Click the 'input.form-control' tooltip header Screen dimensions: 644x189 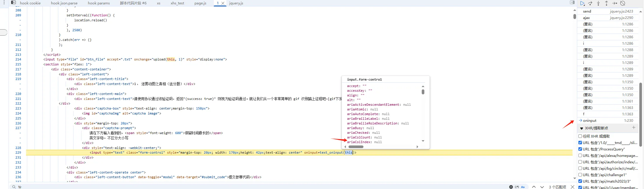pyautogui.click(x=364, y=79)
